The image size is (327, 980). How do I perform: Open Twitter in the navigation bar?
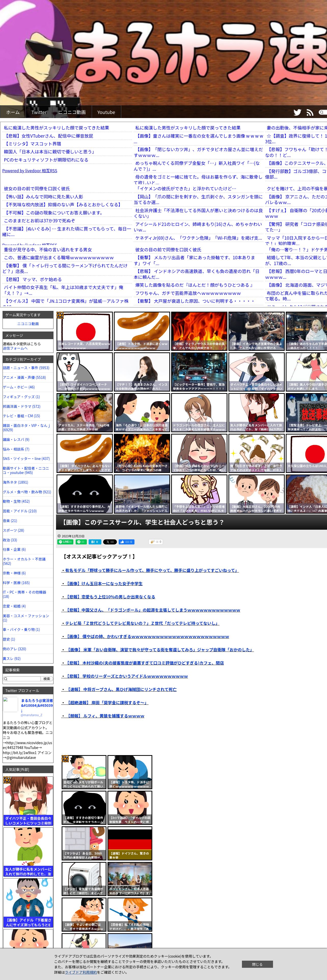tap(39, 112)
